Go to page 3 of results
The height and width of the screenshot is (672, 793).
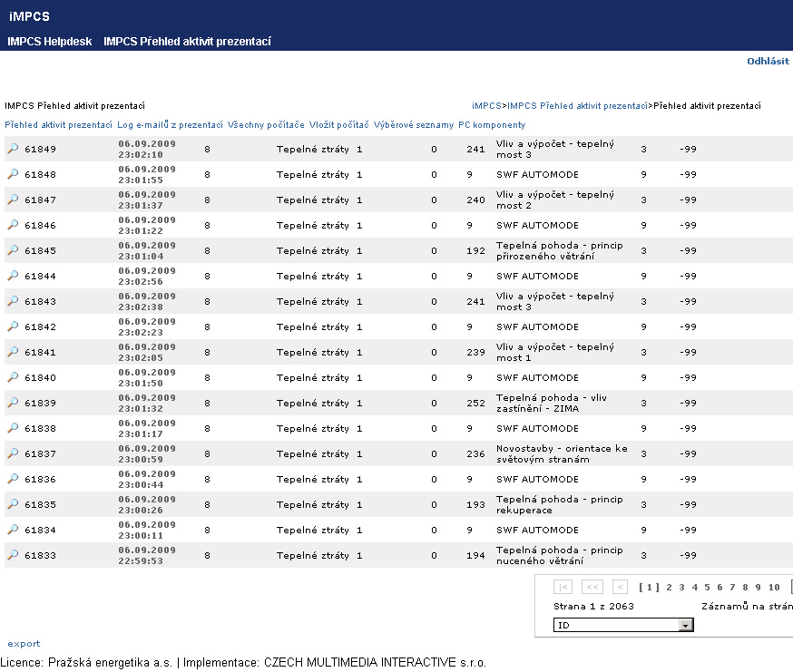pos(681,587)
